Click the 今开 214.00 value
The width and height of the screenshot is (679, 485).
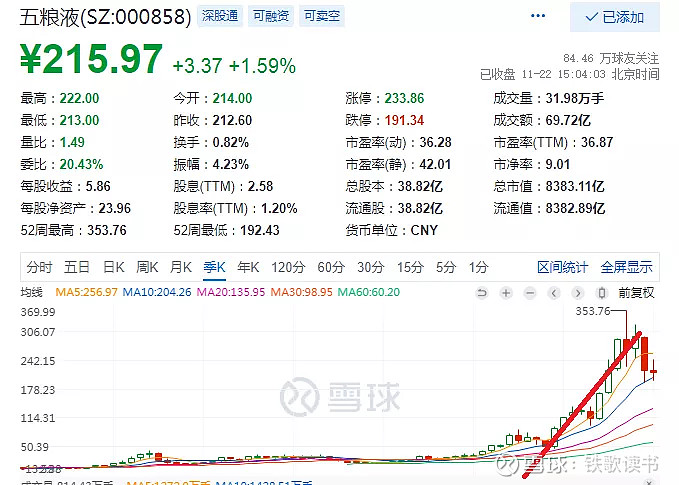[x=232, y=98]
